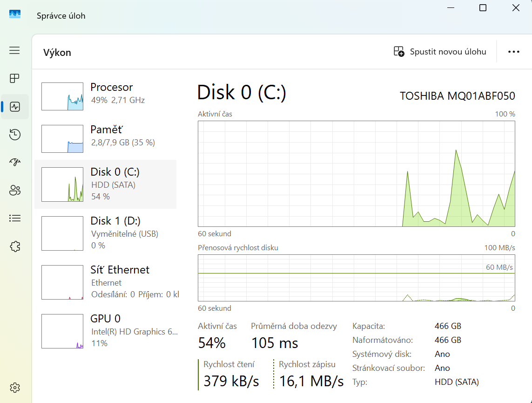Image resolution: width=532 pixels, height=403 pixels.
Task: Open the Details list page icon
Action: tap(15, 218)
